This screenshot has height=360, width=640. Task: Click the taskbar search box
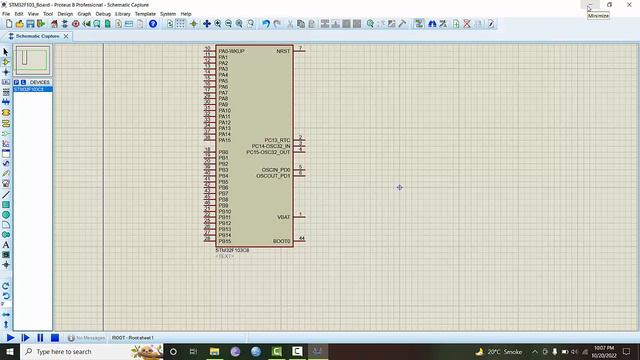point(92,352)
